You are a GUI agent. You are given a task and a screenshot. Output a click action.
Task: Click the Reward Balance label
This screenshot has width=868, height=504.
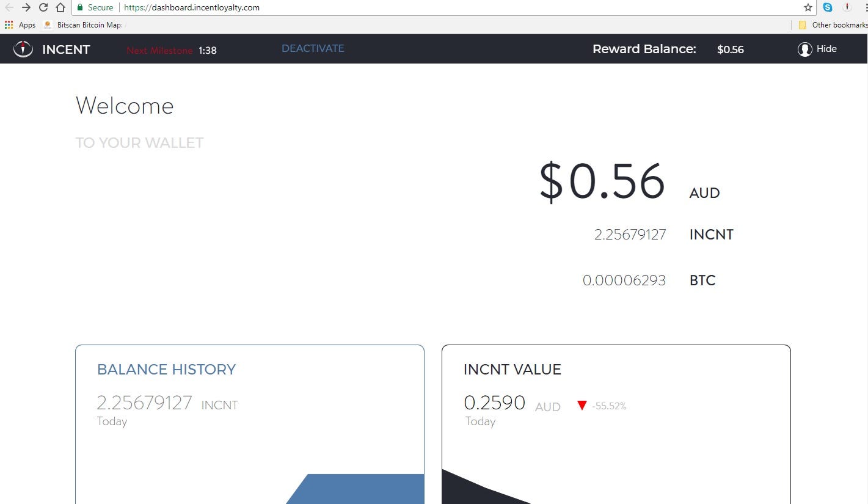click(x=644, y=49)
